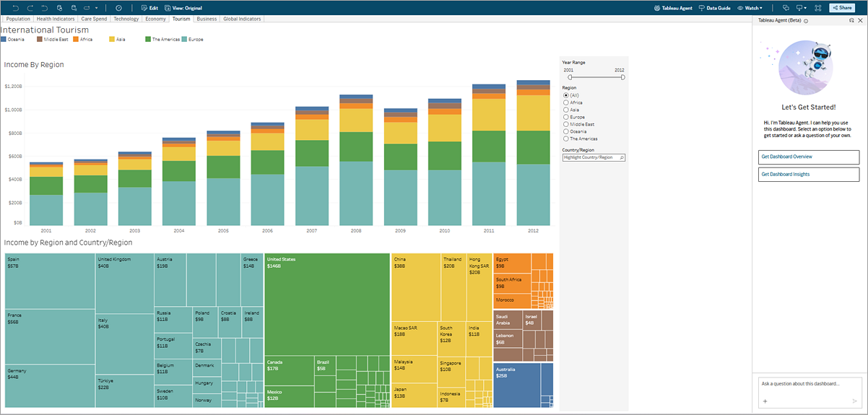The width and height of the screenshot is (868, 415).
Task: Click the Year Range slider right handle
Action: click(622, 77)
